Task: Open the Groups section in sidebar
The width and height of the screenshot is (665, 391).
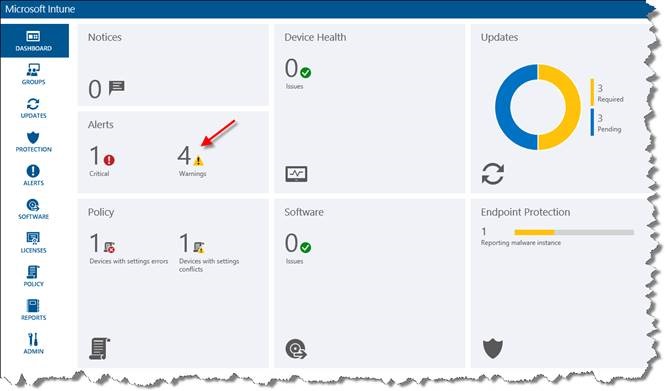Action: (x=34, y=74)
